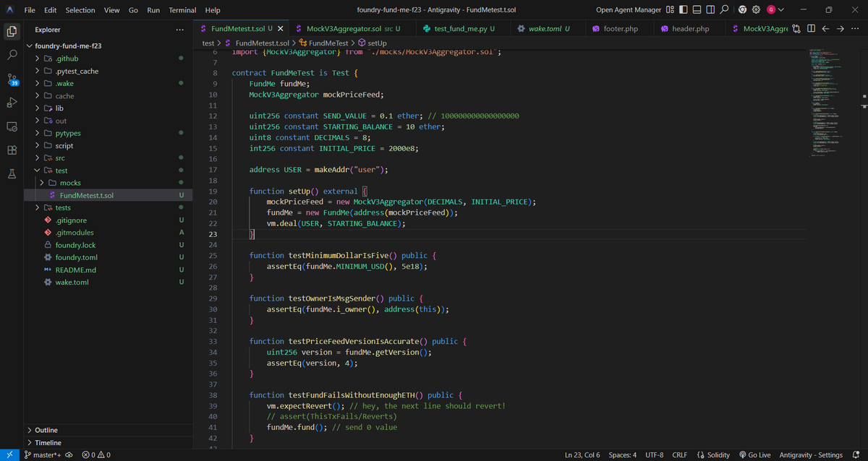Viewport: 868px width, 461px height.
Task: Open editor more actions ellipsis
Action: click(x=855, y=29)
